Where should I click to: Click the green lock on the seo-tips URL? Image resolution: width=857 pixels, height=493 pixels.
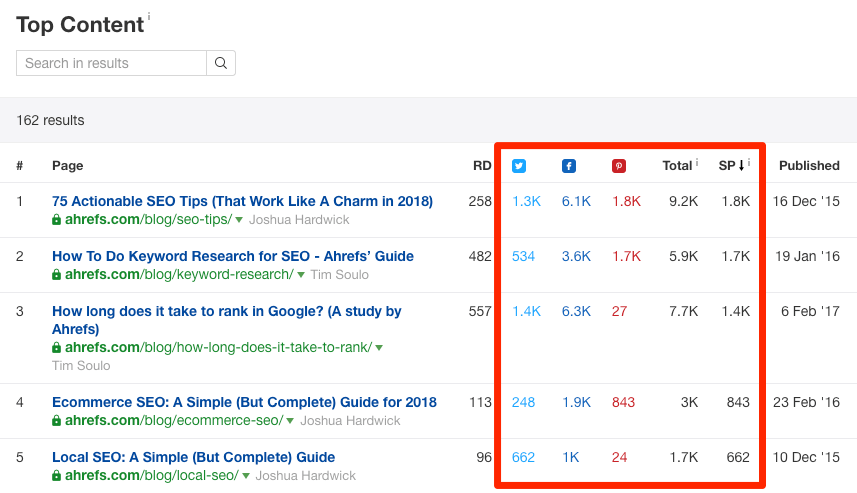coord(57,220)
